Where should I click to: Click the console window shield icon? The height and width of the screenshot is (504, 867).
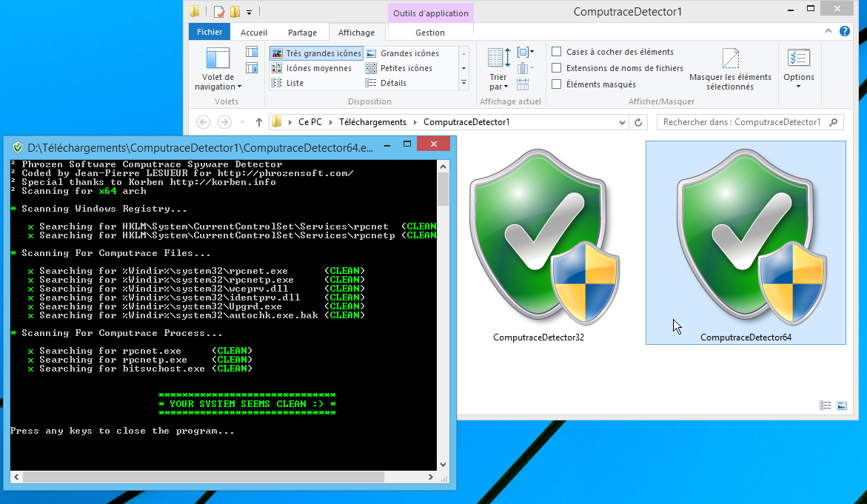point(18,147)
